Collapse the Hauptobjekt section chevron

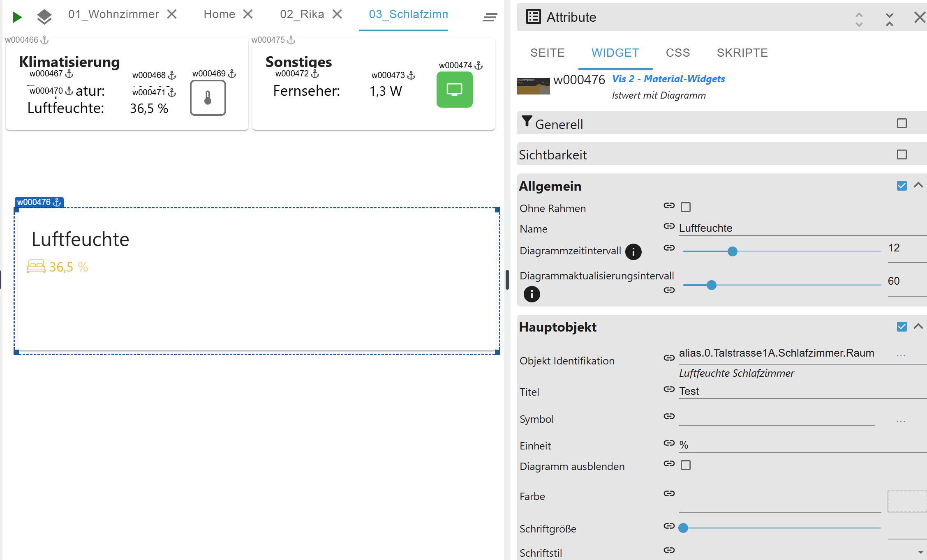click(x=918, y=326)
